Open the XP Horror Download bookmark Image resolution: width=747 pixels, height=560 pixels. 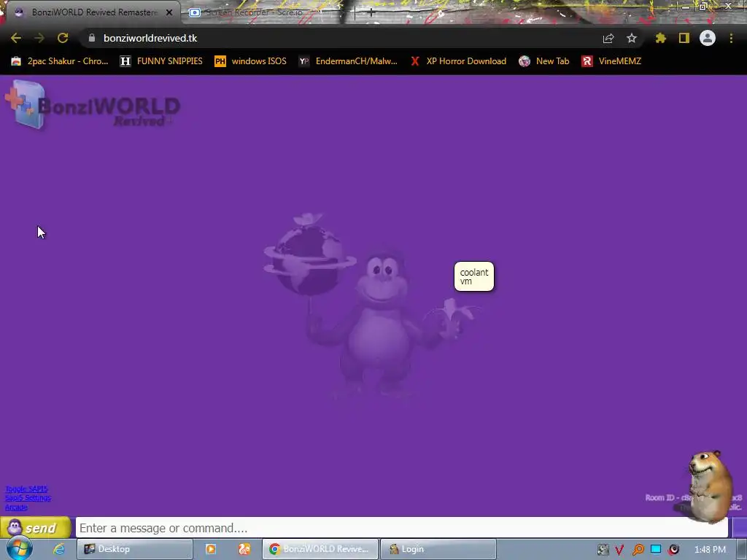point(458,61)
